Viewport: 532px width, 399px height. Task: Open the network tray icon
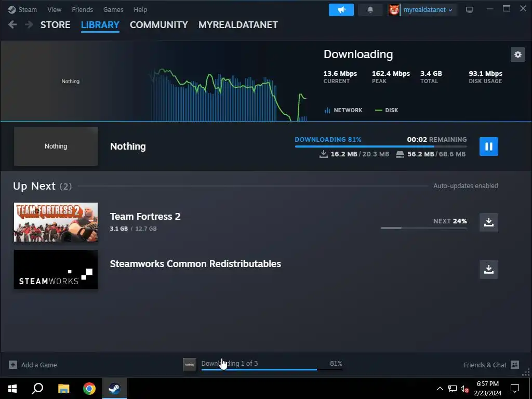point(453,389)
